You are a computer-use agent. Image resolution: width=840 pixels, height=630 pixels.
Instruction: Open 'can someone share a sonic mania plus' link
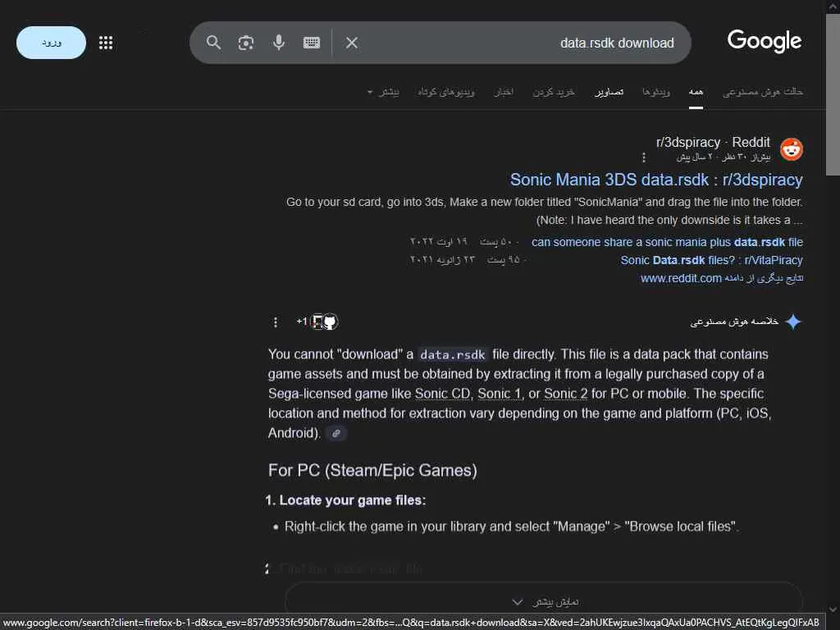pos(667,242)
